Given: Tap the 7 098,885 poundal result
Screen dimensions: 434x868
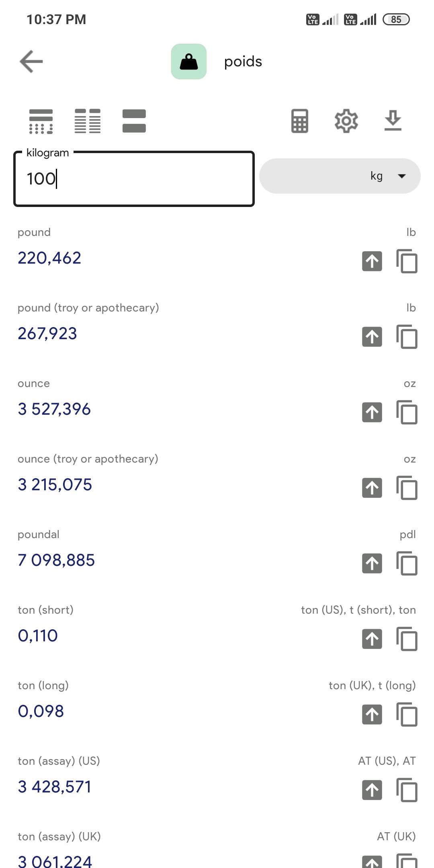Looking at the screenshot, I should 56,560.
